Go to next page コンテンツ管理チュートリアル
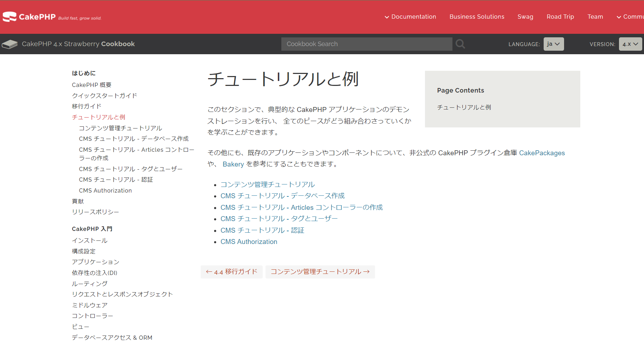644x345 pixels. point(320,272)
